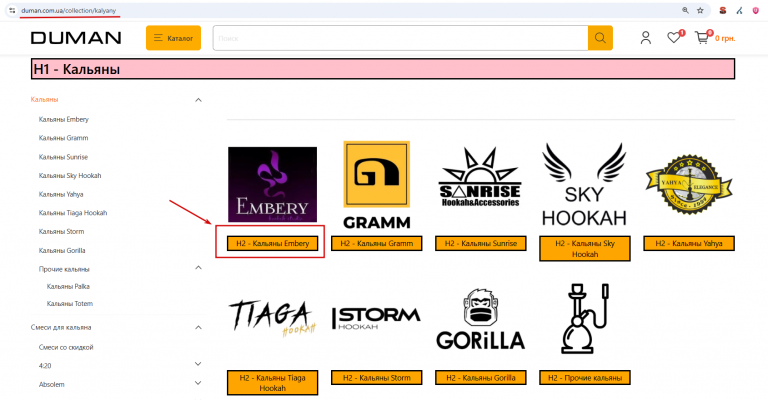Open Кальяны Yahya sidebar link
The image size is (768, 400).
tap(61, 194)
